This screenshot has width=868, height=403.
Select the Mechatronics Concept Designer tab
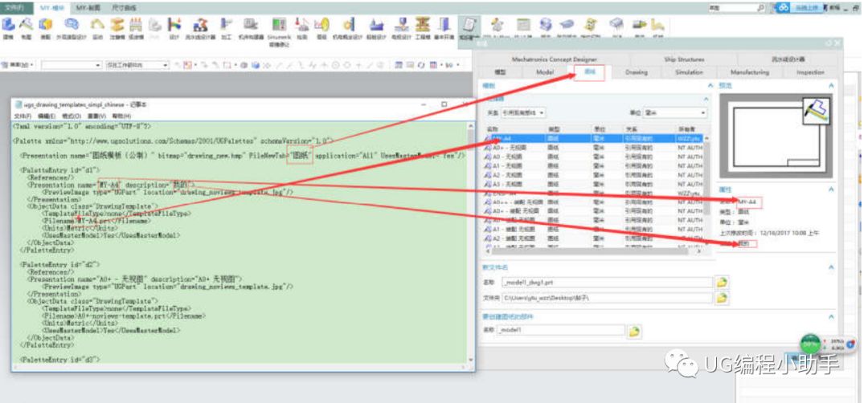(554, 59)
